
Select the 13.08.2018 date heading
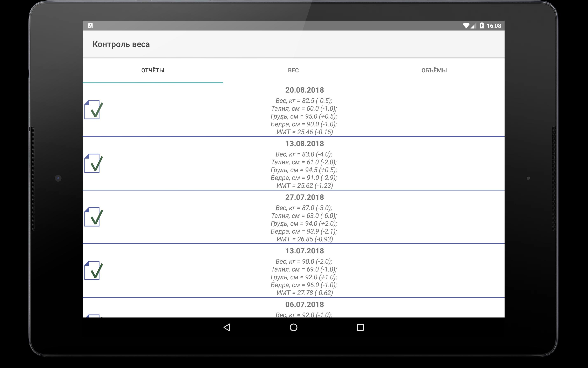pyautogui.click(x=305, y=144)
